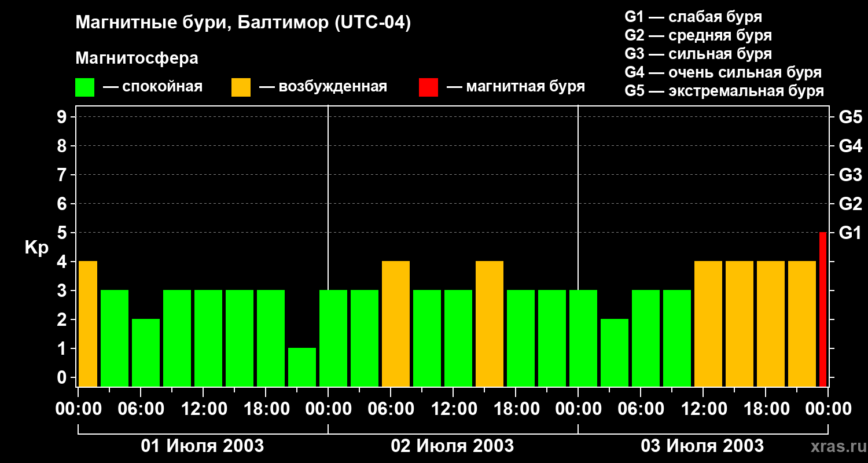The width and height of the screenshot is (868, 463).
Task: Select the Kp 2 green bar on 01 July
Action: [146, 352]
